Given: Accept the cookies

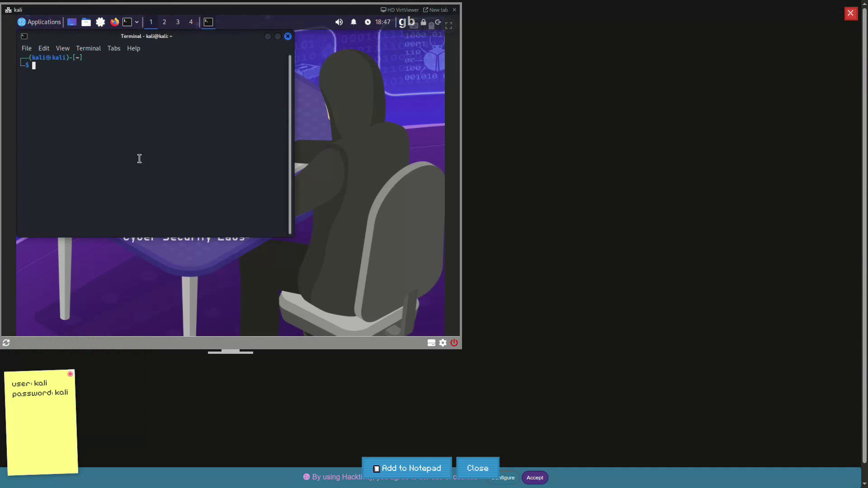Looking at the screenshot, I should 535,478.
